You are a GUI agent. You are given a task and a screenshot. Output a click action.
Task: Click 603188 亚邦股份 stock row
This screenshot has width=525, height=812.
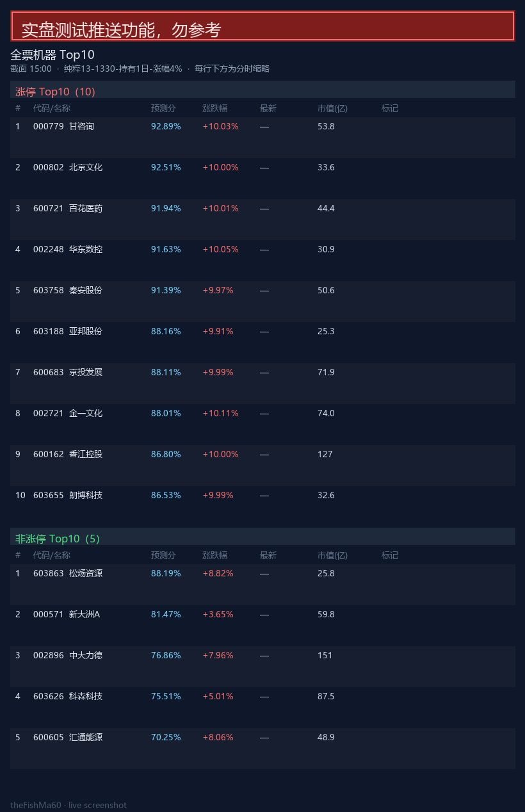pyautogui.click(x=262, y=343)
